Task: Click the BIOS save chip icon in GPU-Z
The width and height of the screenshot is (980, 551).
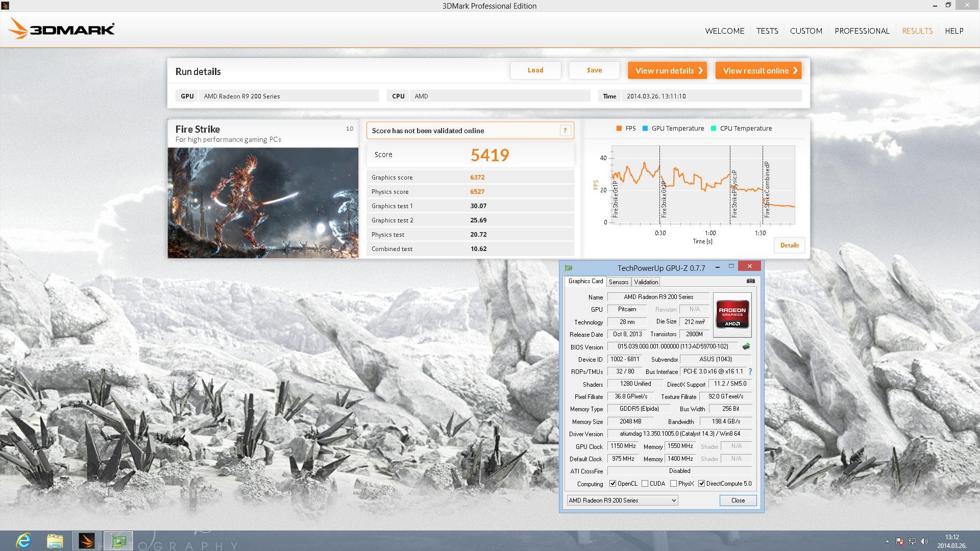Action: (746, 346)
